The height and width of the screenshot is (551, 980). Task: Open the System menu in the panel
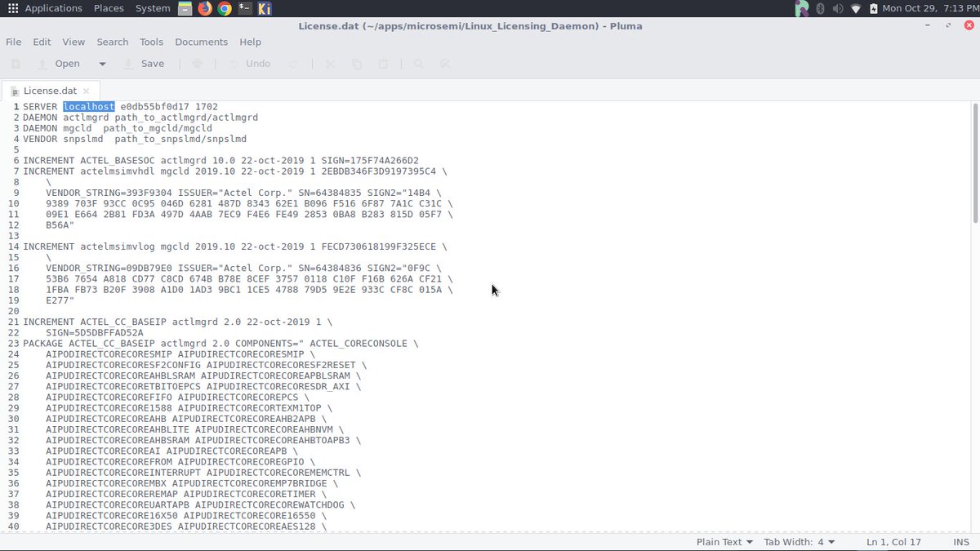coord(153,8)
